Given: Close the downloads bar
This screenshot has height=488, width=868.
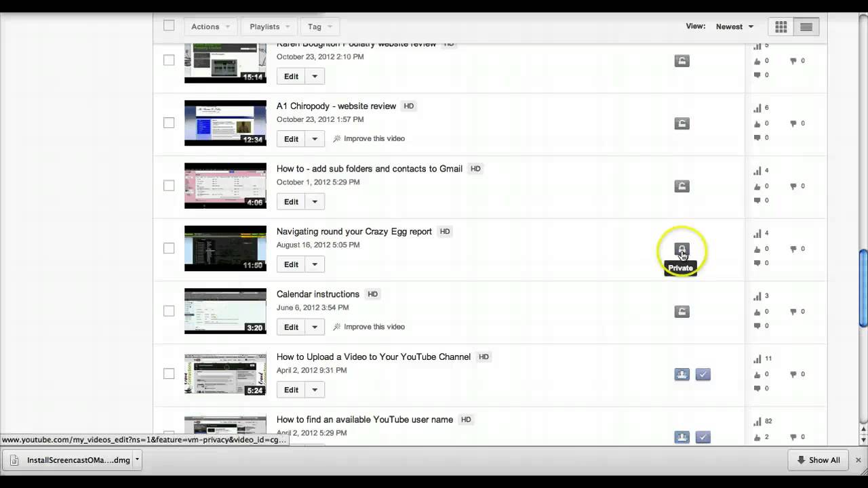Looking at the screenshot, I should pyautogui.click(x=858, y=460).
